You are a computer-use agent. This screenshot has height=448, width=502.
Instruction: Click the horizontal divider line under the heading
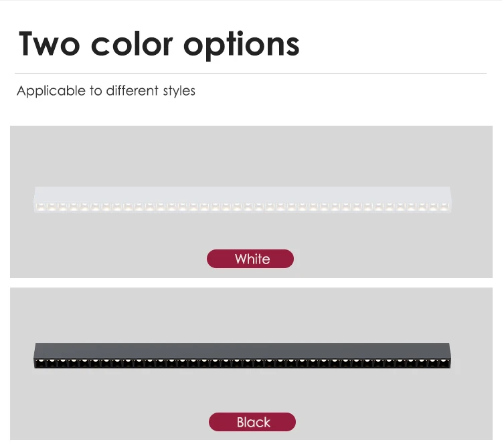coord(250,73)
